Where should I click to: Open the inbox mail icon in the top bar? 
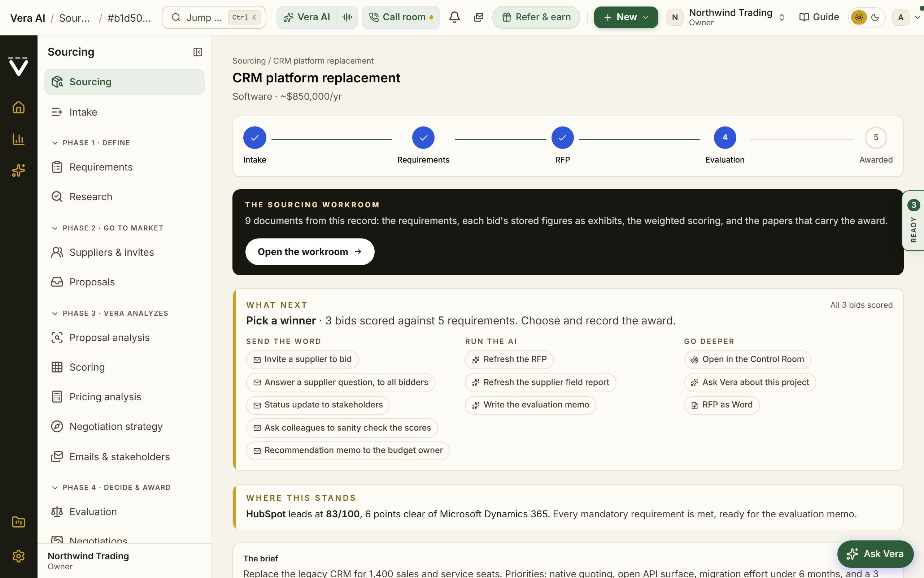click(x=478, y=17)
